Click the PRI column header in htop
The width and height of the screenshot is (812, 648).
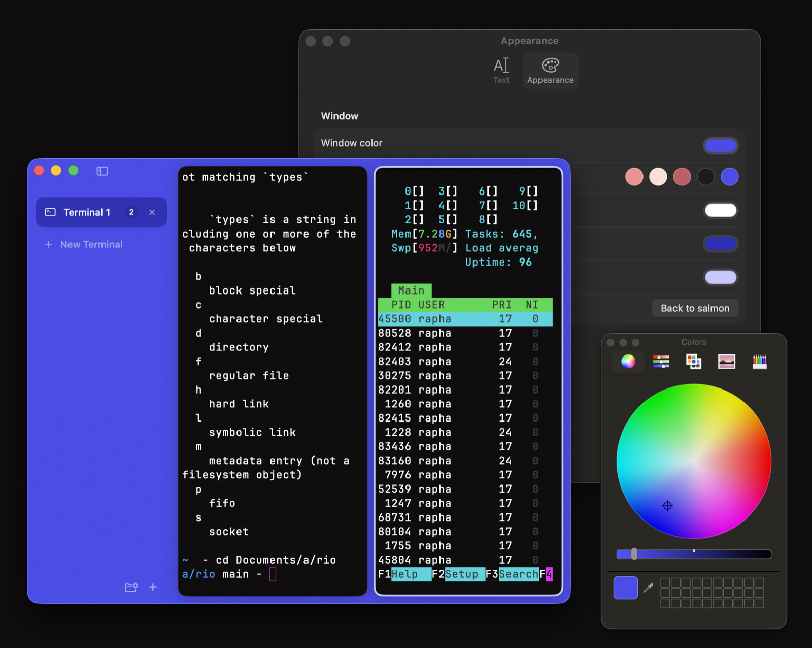coord(502,305)
